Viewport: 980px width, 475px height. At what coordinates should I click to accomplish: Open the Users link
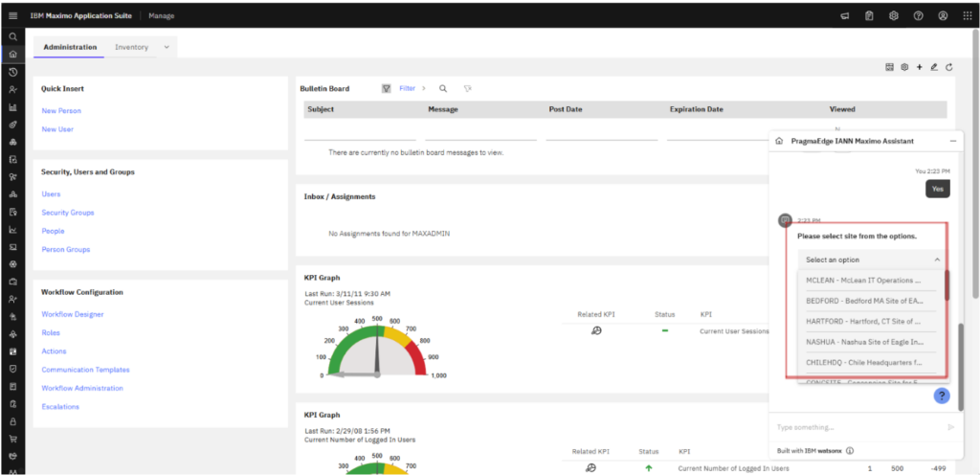point(51,194)
